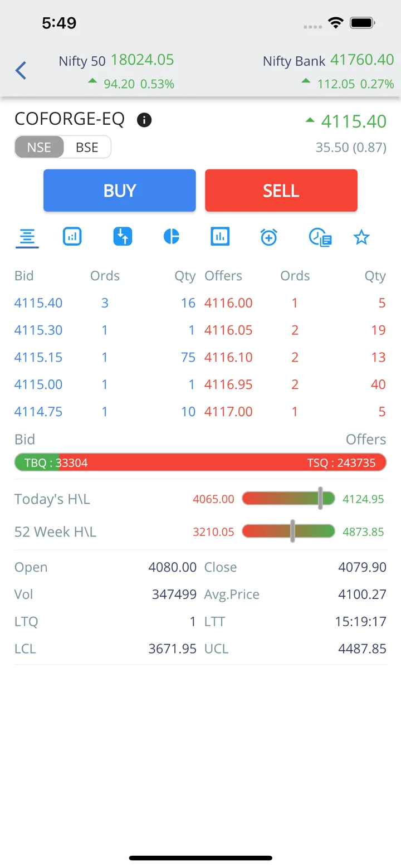The height and width of the screenshot is (868, 401).
Task: Tap today's low value 4065.00
Action: click(213, 499)
